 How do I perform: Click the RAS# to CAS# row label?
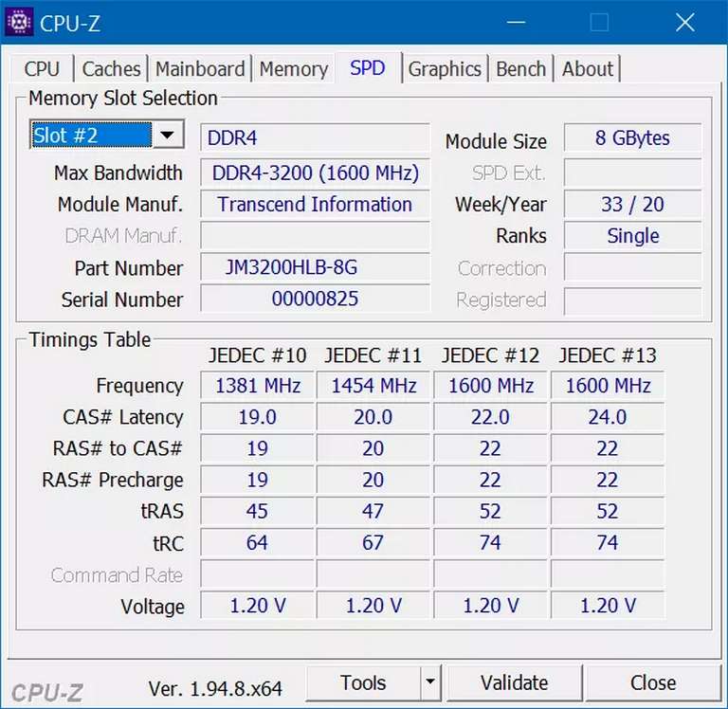point(118,448)
